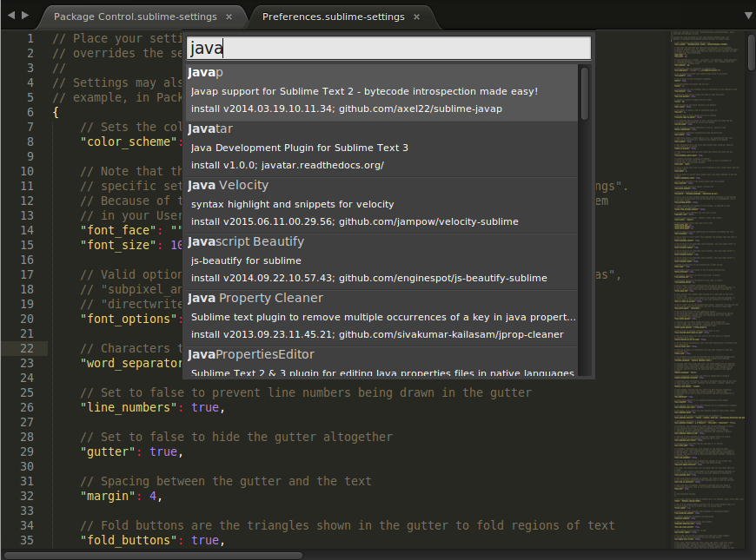
Task: Click the previous tab left arrow
Action: tap(11, 16)
